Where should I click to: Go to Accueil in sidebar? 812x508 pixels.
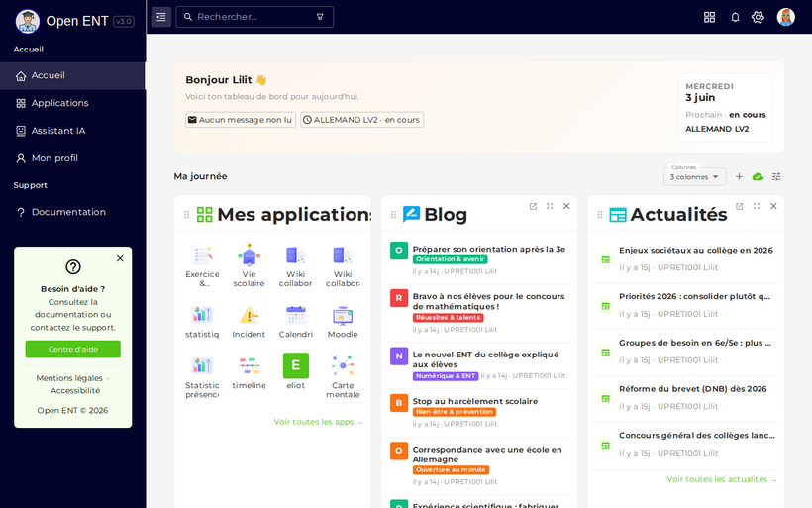point(72,75)
